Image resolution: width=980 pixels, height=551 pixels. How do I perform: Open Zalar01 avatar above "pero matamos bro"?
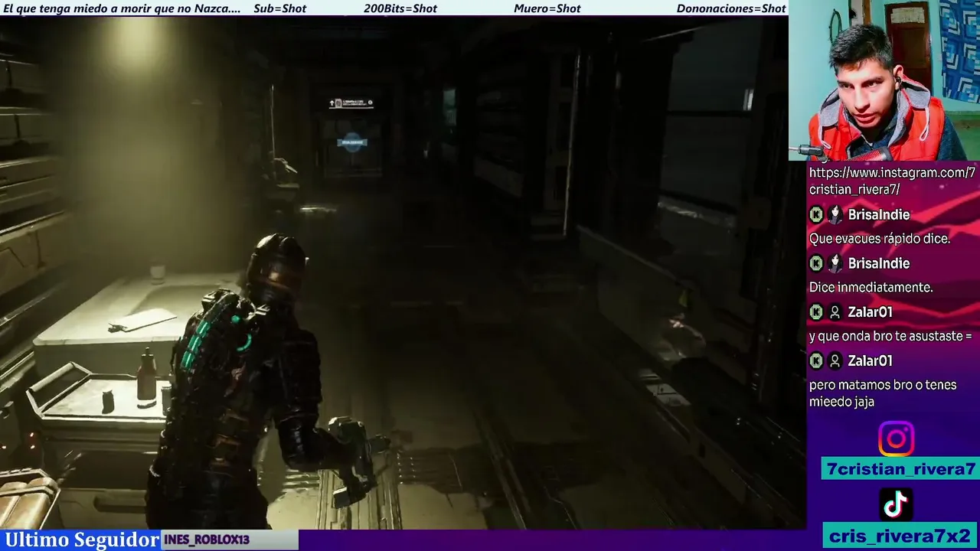835,361
